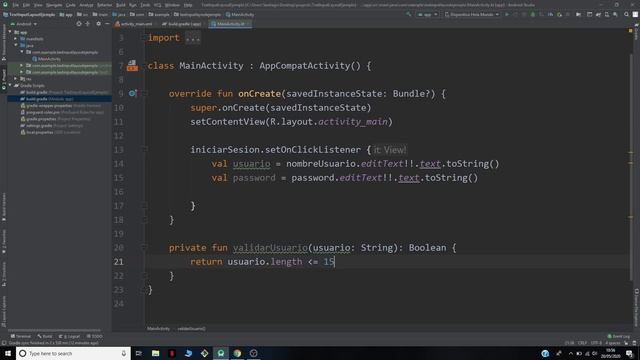Click Android Studio icon in the taskbar

221,353
